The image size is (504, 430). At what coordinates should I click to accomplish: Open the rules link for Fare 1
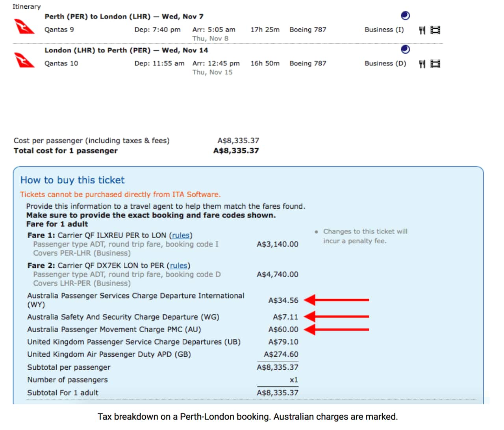181,235
